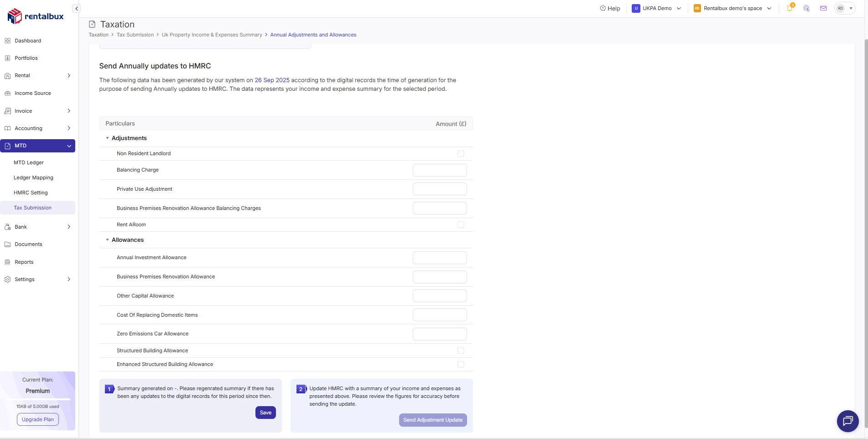Click the Upgrade Plan button
Screen dimensions: 868x439
pyautogui.click(x=38, y=419)
